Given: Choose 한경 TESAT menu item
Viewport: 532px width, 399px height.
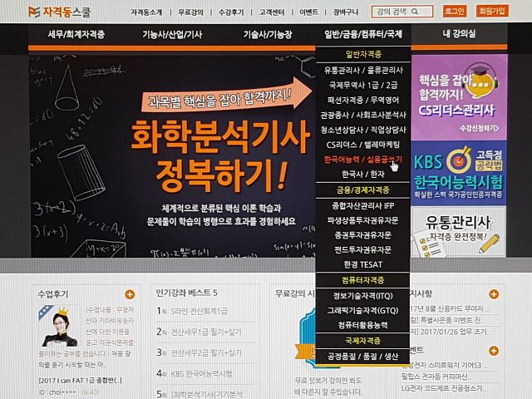Looking at the screenshot, I should coord(363,264).
